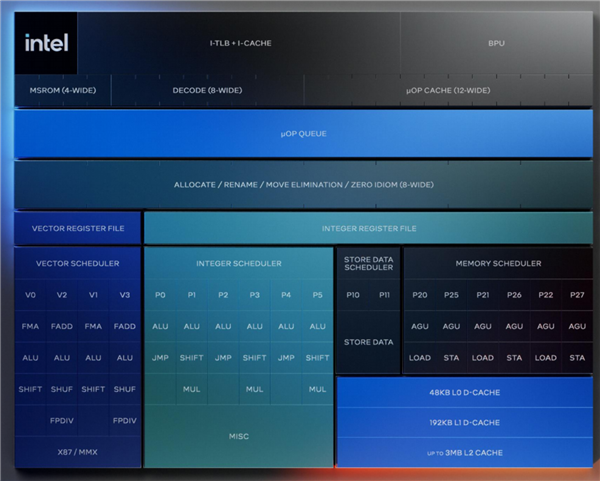Screen dimensions: 600x481
Task: Click port P10 under store data scheduler
Action: click(353, 295)
